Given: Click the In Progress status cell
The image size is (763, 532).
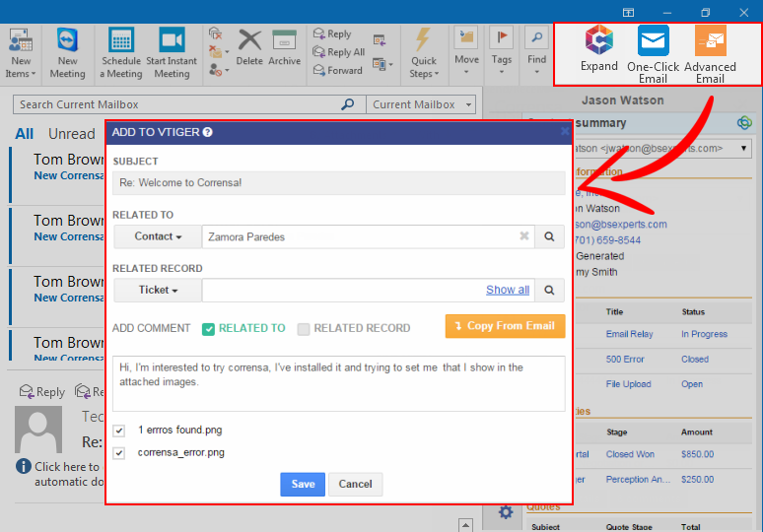Looking at the screenshot, I should pos(704,334).
